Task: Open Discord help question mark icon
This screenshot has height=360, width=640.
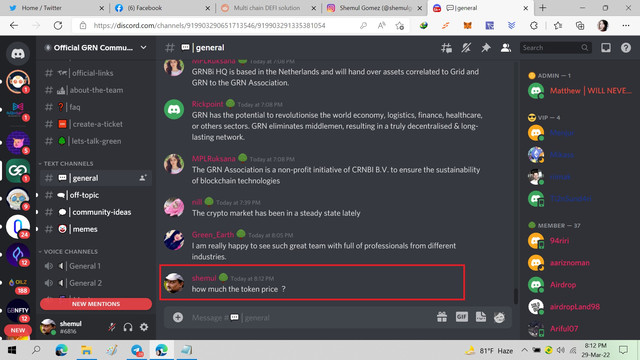Action: point(626,48)
